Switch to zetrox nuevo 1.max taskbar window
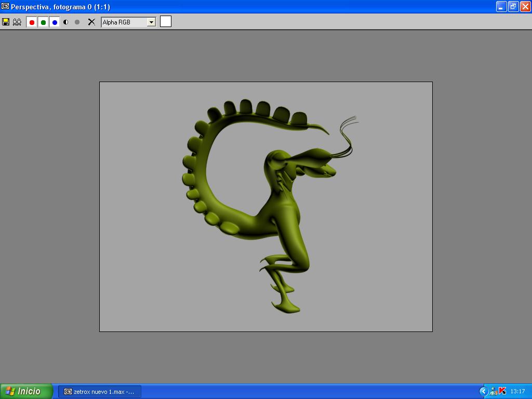The image size is (532, 399). coord(99,392)
